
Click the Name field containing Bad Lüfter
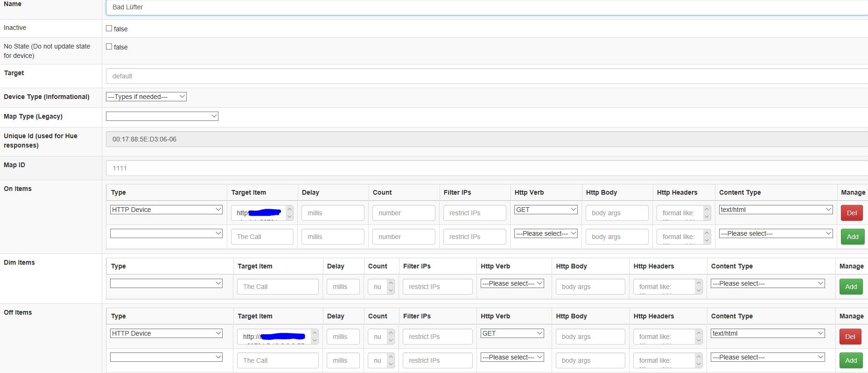point(485,7)
